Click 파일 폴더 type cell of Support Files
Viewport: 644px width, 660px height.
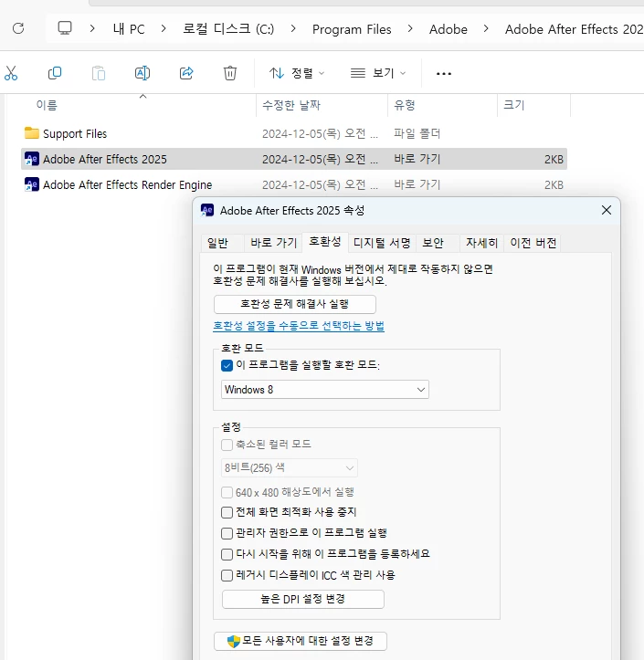click(x=417, y=134)
